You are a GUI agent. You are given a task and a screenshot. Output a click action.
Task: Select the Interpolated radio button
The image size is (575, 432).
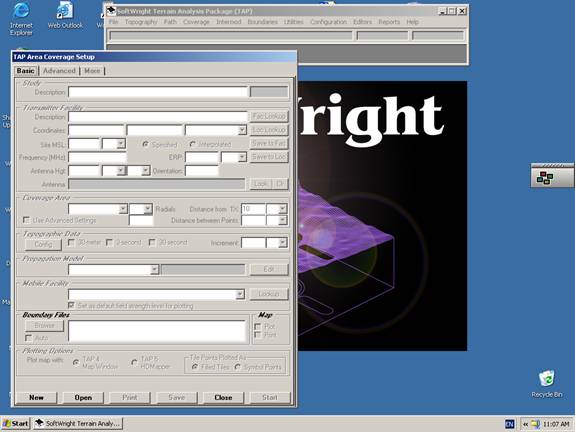click(192, 144)
